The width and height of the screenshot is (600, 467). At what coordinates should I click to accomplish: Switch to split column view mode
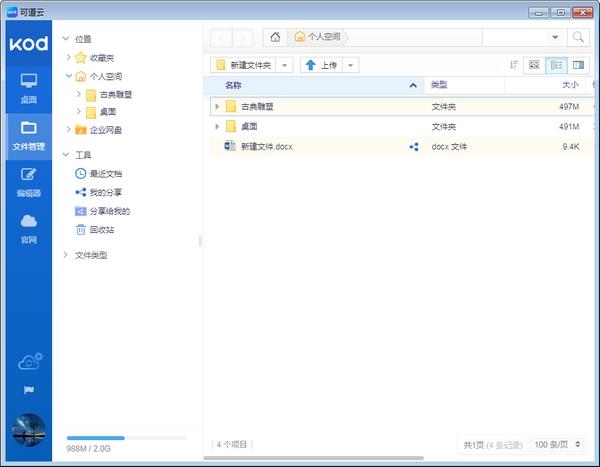tap(578, 65)
